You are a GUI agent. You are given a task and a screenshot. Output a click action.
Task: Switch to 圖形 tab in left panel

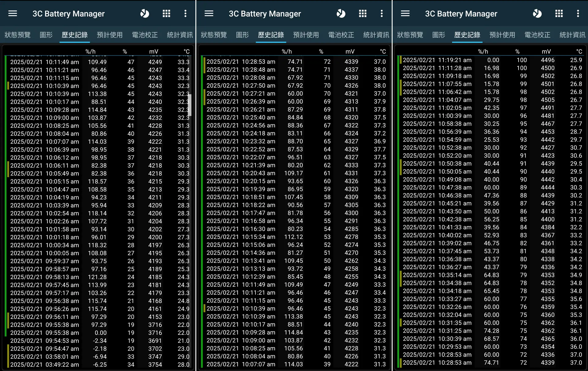[x=46, y=35]
